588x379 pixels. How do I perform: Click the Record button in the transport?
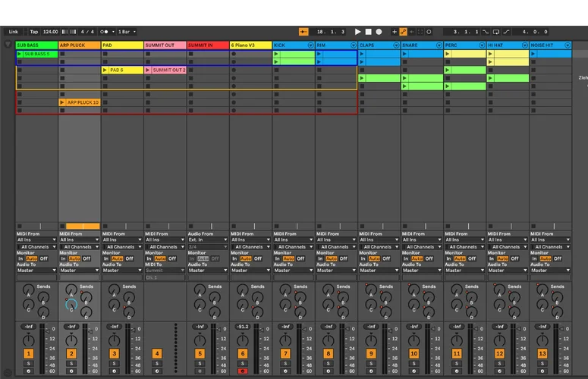coord(379,32)
